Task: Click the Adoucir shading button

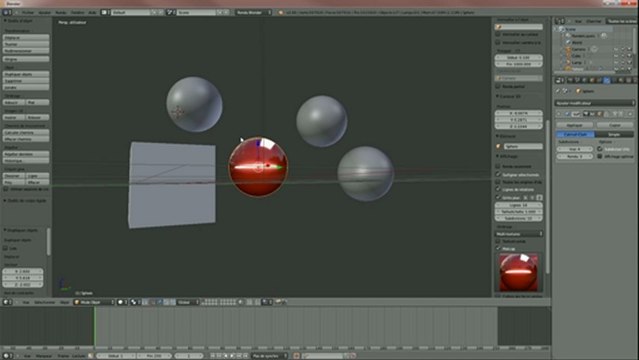Action: (14, 102)
